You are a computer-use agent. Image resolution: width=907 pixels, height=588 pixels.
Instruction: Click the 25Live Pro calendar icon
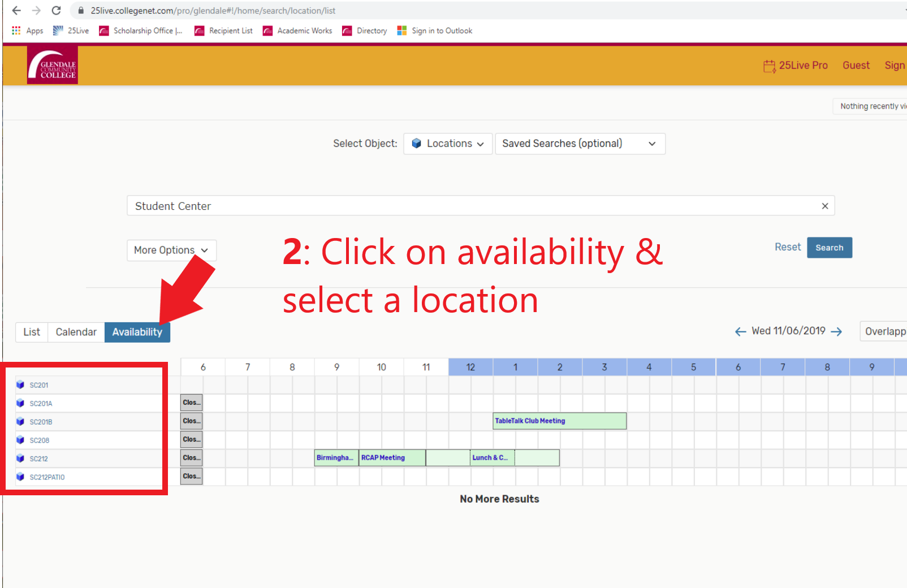769,66
